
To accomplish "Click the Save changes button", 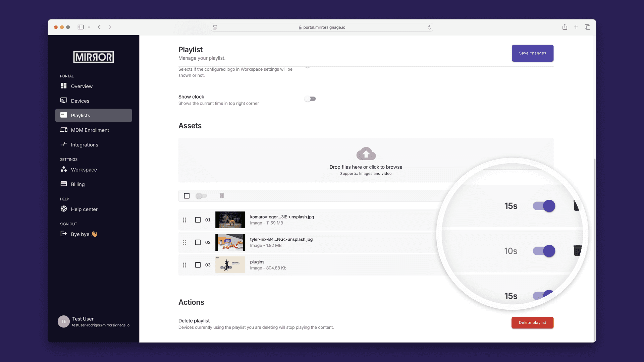I will pyautogui.click(x=532, y=53).
